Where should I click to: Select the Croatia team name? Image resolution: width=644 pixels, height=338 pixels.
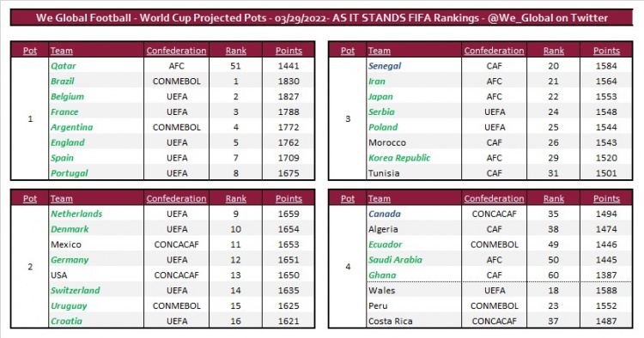pos(66,321)
